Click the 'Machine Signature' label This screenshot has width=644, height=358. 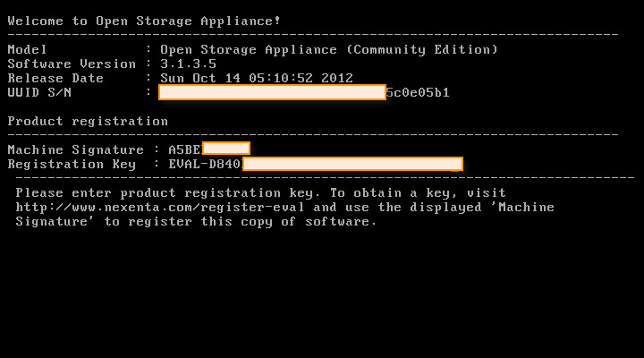[75, 149]
